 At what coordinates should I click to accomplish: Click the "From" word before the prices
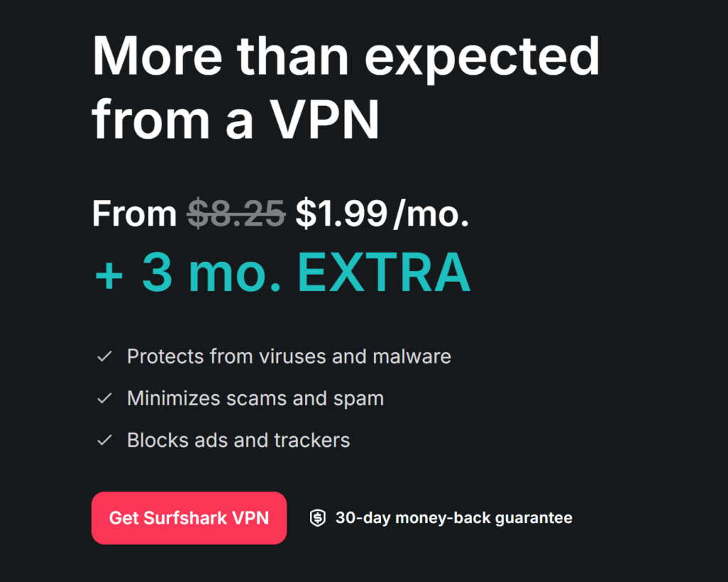point(134,213)
